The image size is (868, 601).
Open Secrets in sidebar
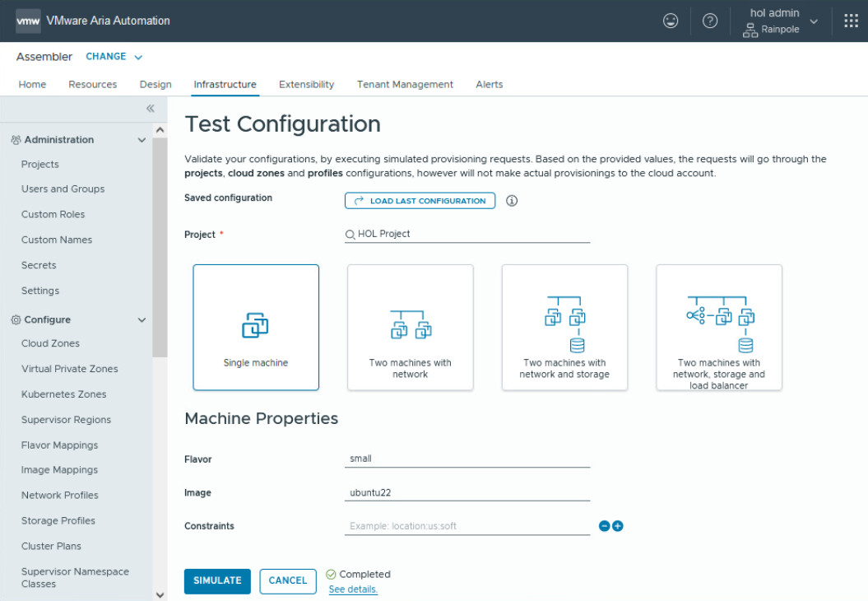[x=38, y=266]
